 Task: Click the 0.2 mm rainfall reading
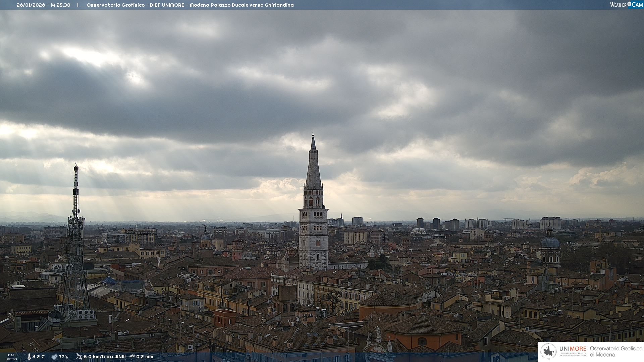(145, 357)
